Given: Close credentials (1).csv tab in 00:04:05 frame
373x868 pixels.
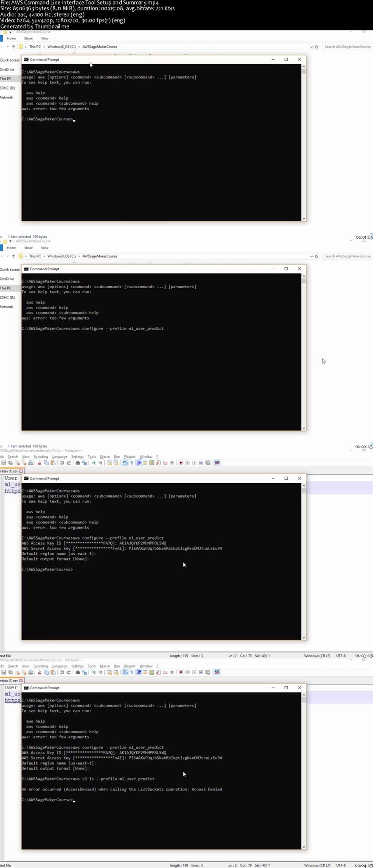Looking at the screenshot, I should 21,680.
